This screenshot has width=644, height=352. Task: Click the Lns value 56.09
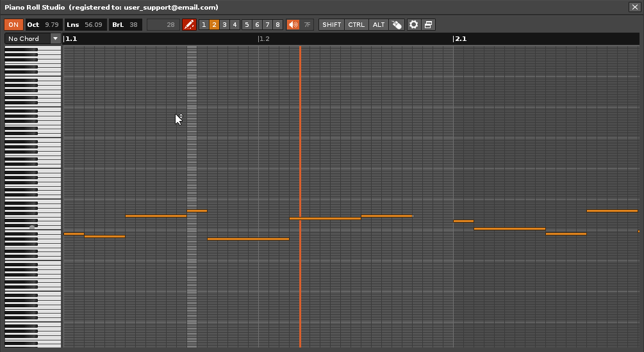93,24
